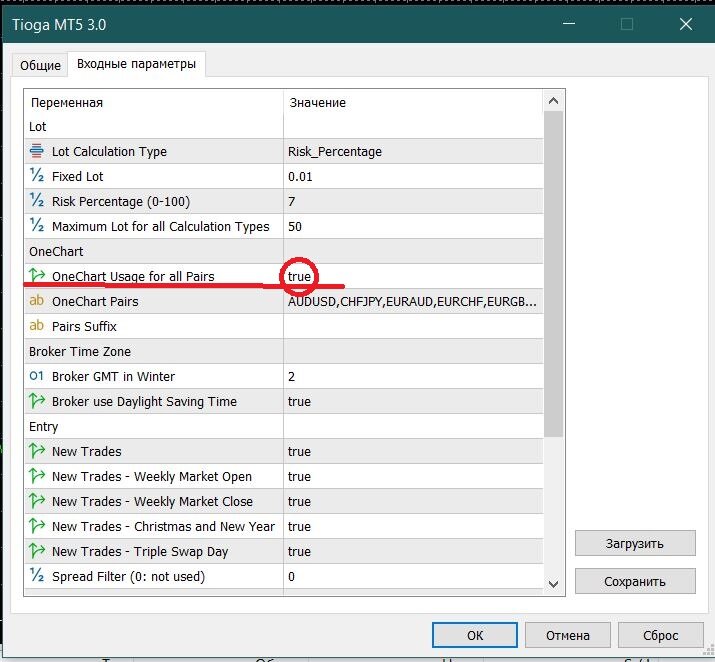Click the OK button
The width and height of the screenshot is (715, 662).
[x=475, y=635]
